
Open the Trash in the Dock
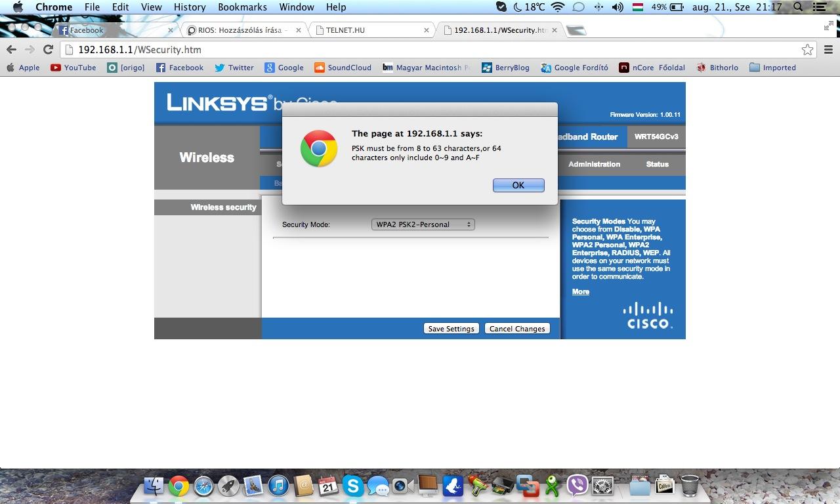click(x=690, y=486)
